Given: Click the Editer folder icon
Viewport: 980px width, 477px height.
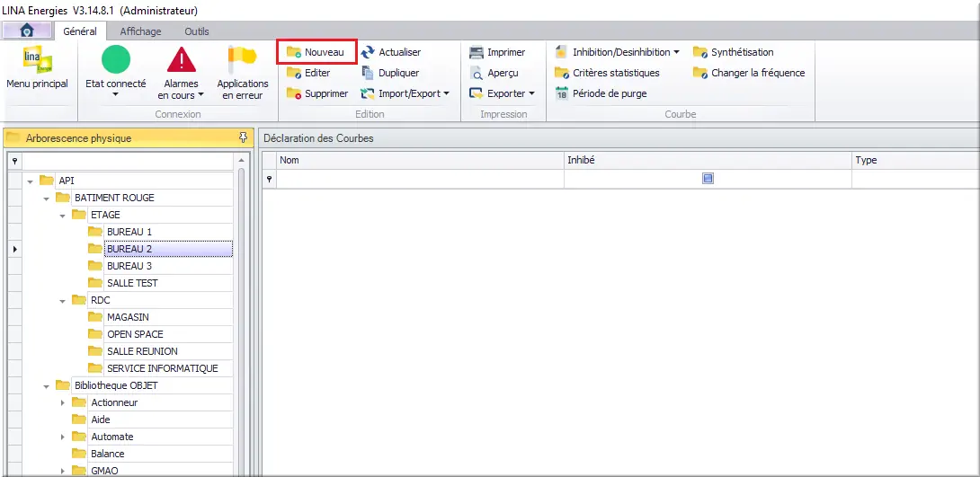Looking at the screenshot, I should click(x=294, y=73).
